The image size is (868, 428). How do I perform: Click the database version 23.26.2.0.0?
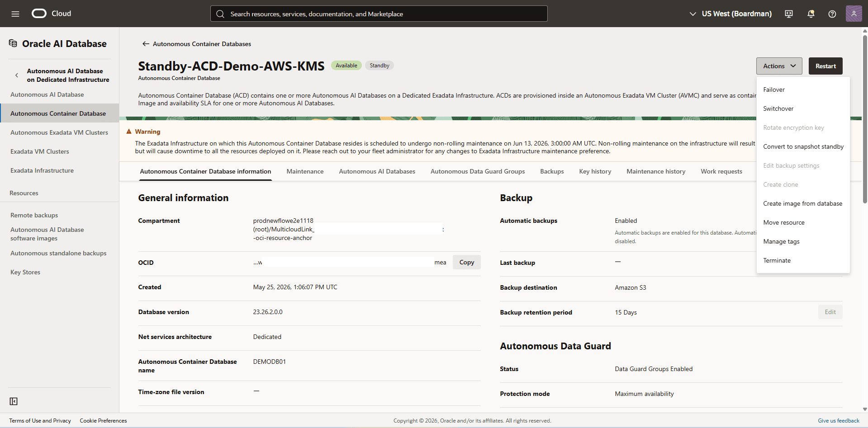click(268, 312)
